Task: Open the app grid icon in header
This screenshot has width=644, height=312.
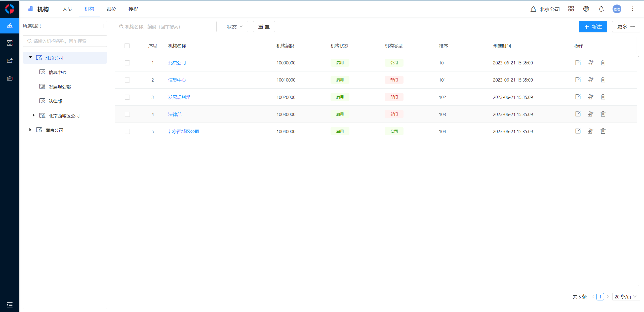Action: (x=571, y=9)
